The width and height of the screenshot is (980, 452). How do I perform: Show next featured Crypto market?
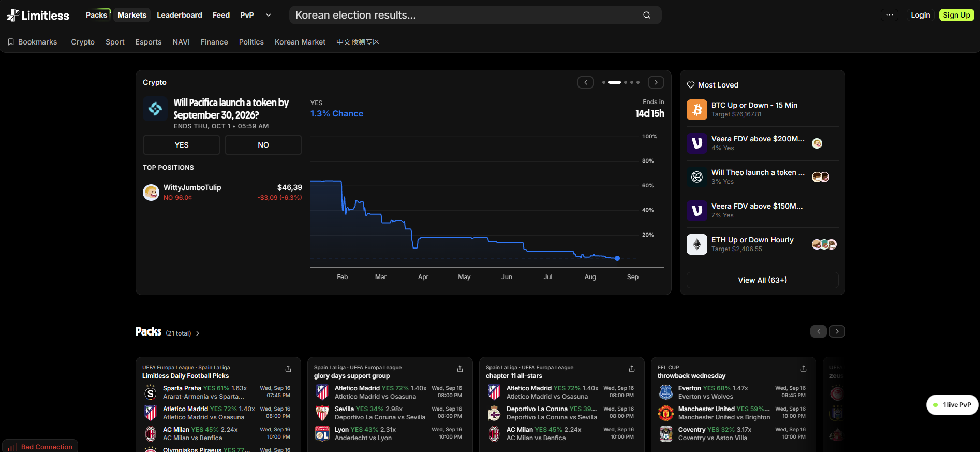(x=656, y=82)
